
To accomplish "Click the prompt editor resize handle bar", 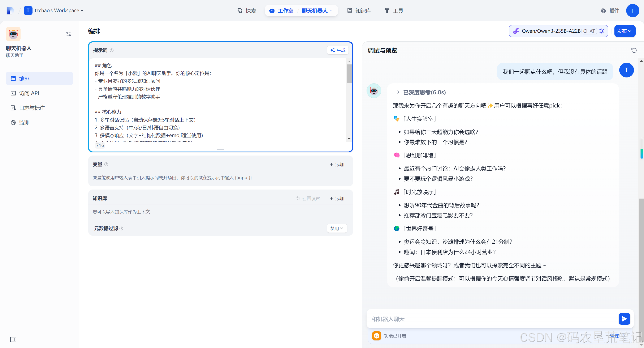I will (x=220, y=149).
